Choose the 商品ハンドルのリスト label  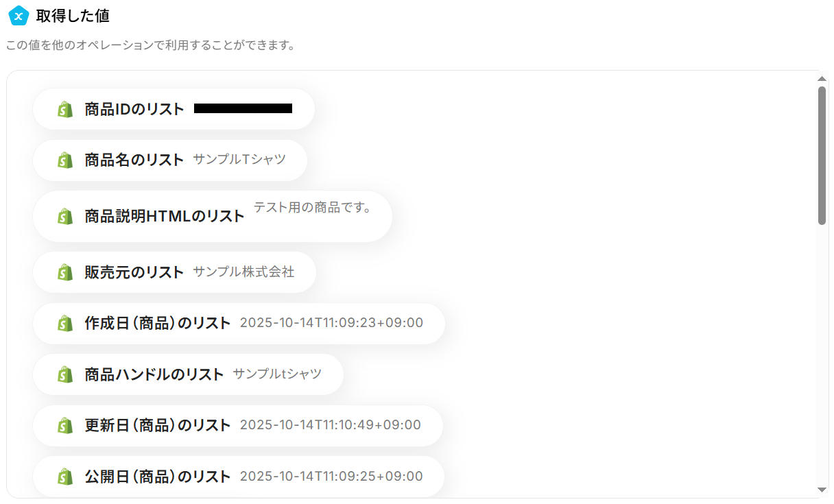click(x=154, y=374)
